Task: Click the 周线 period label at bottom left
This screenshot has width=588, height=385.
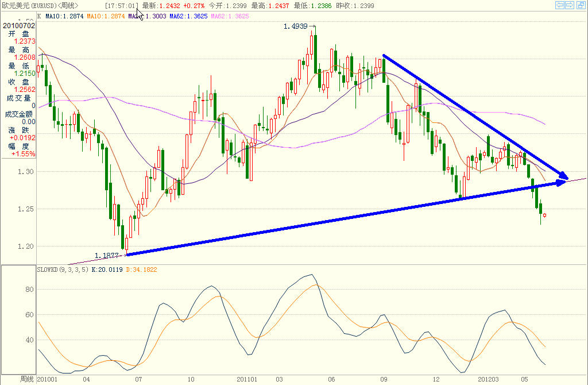Action: tap(26, 379)
